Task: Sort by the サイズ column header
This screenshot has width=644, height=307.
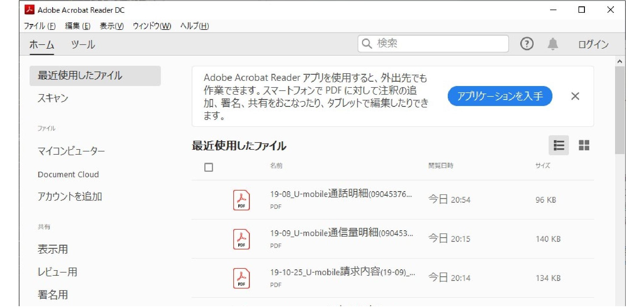Action: click(542, 166)
